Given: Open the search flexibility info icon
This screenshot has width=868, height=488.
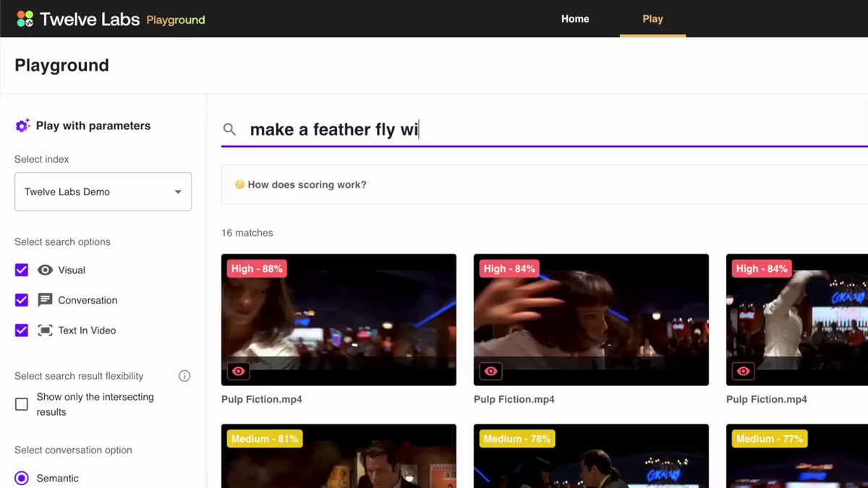Looking at the screenshot, I should (184, 376).
